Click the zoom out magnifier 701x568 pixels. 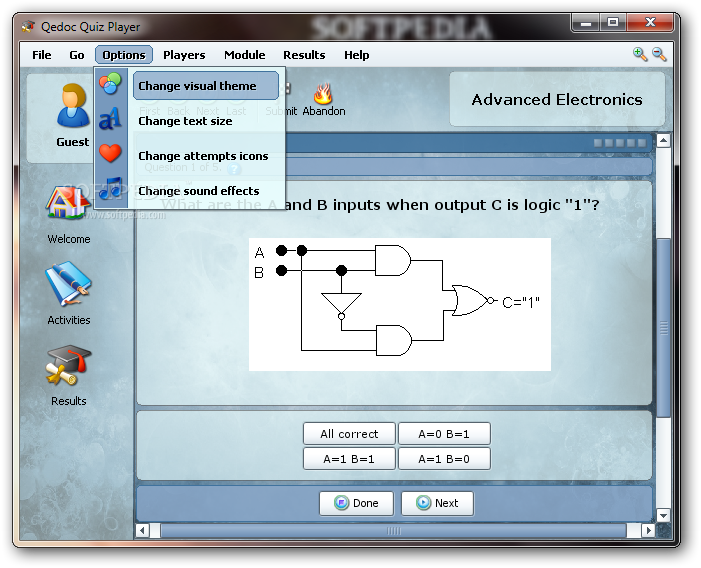coord(659,55)
